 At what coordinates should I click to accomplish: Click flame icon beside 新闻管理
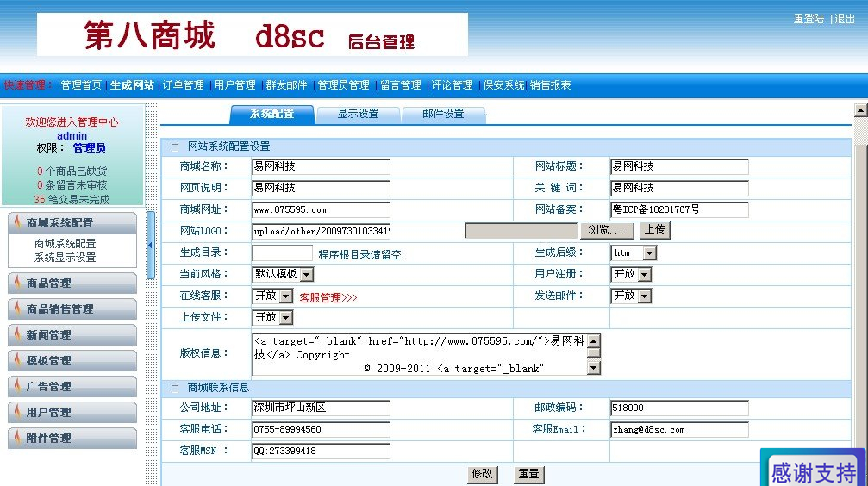pos(18,333)
